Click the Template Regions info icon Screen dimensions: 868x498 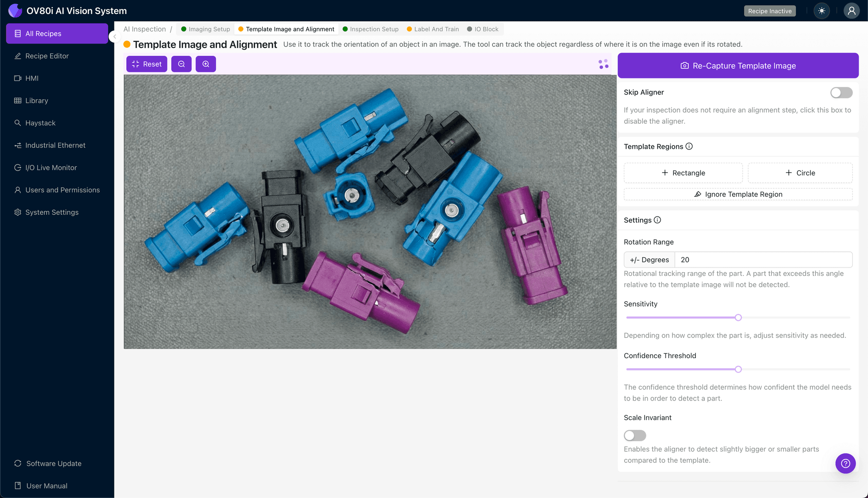689,147
